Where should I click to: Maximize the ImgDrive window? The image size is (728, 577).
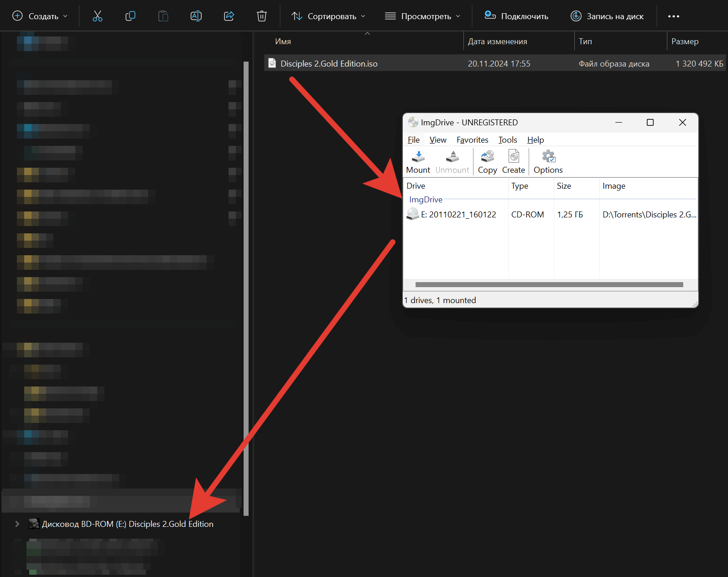coord(650,123)
